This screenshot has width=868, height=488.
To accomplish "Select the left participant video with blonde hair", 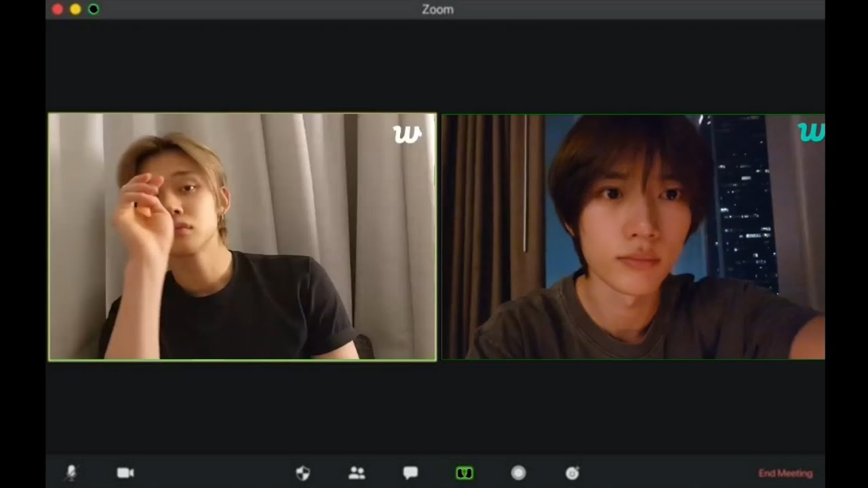I will click(x=242, y=237).
